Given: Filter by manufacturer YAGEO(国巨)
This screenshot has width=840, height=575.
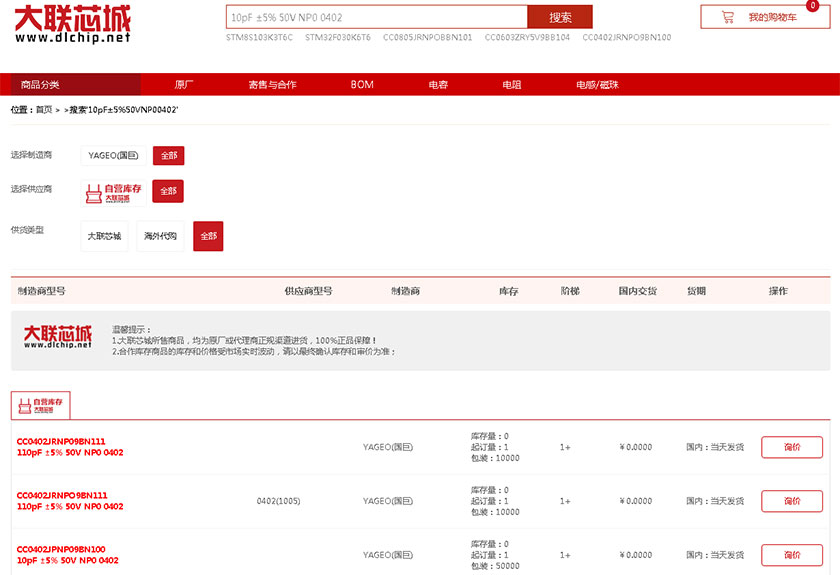Looking at the screenshot, I should click(112, 156).
